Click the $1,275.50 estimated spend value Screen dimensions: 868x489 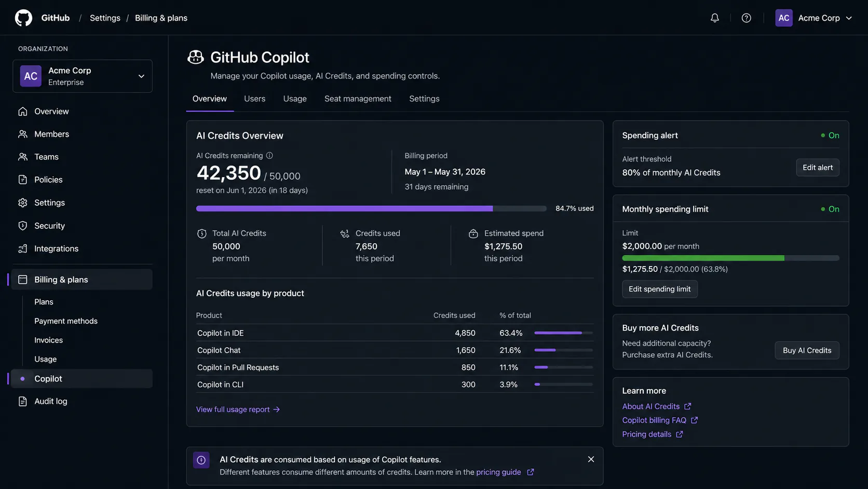503,246
